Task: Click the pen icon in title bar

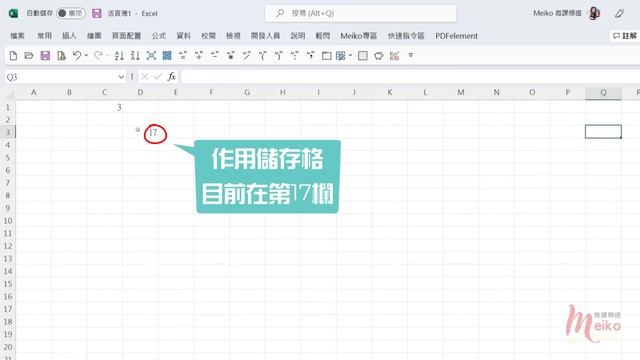Action: pyautogui.click(x=619, y=13)
